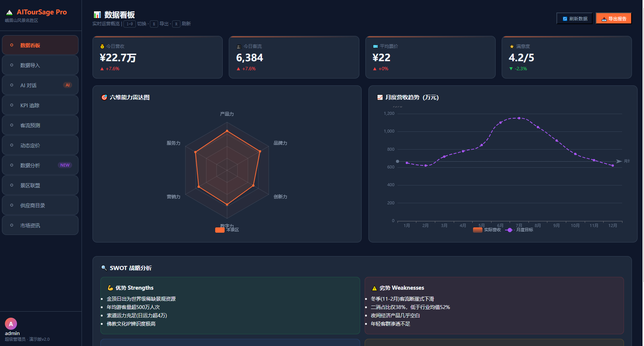
Task: Open the 数据分析 sidebar item
Action: 40,165
